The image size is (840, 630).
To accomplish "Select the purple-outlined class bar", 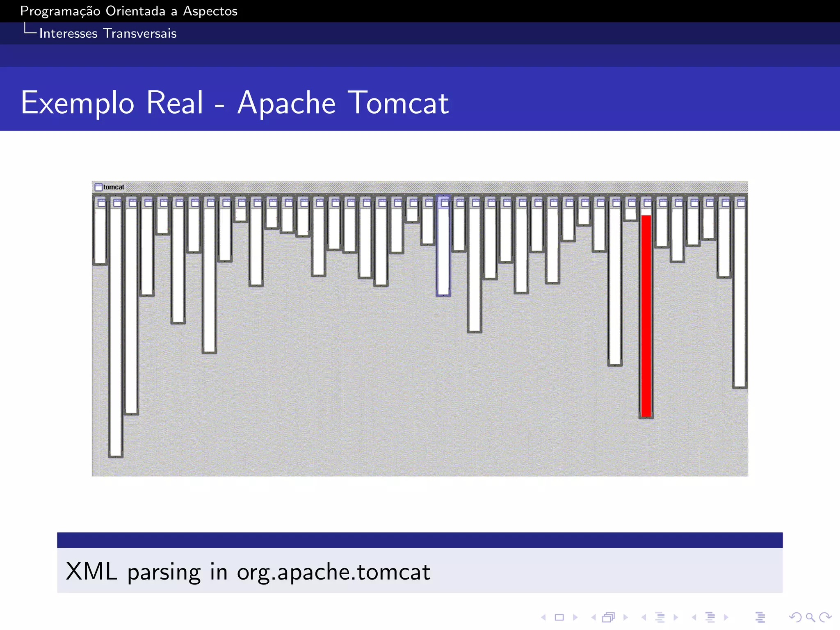I will (x=443, y=246).
